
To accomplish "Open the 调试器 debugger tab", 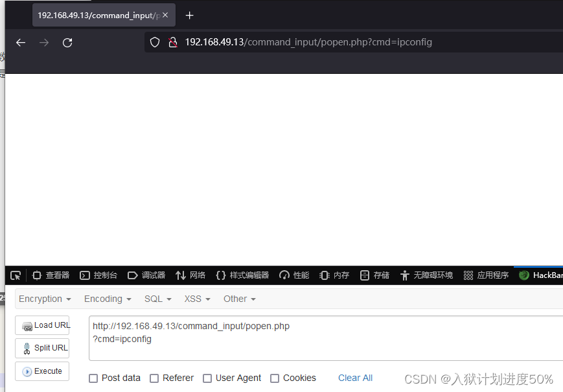I will click(146, 275).
